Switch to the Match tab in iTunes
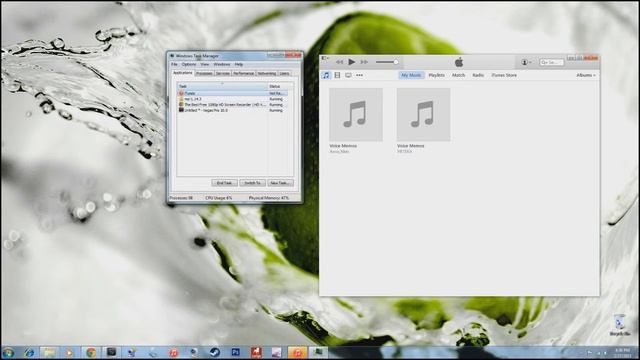This screenshot has height=360, width=640. (458, 75)
